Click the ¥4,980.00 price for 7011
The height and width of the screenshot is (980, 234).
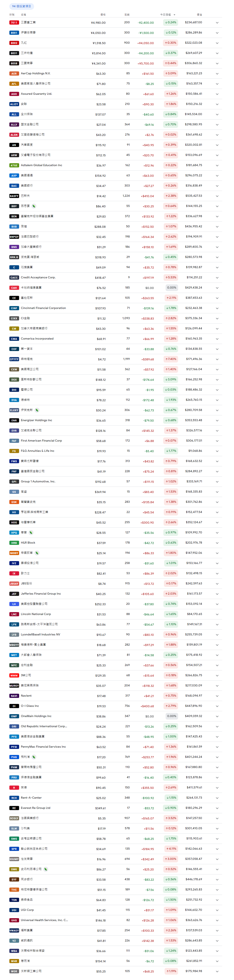tap(98, 23)
